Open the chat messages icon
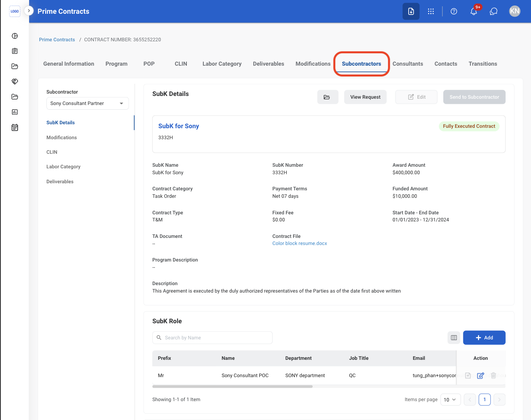This screenshot has height=420, width=531. [x=494, y=11]
